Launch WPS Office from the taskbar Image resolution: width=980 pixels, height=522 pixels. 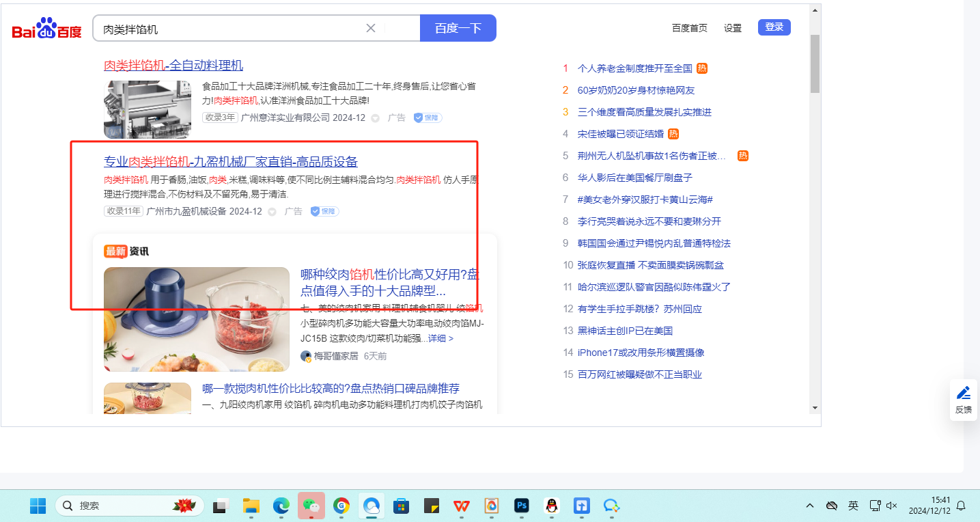462,506
